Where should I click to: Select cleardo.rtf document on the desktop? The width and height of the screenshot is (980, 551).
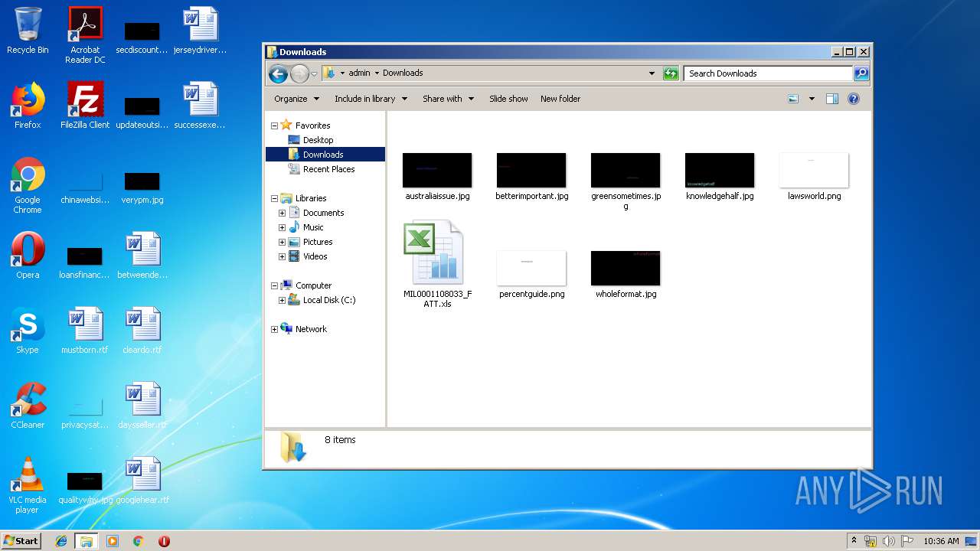coord(142,331)
